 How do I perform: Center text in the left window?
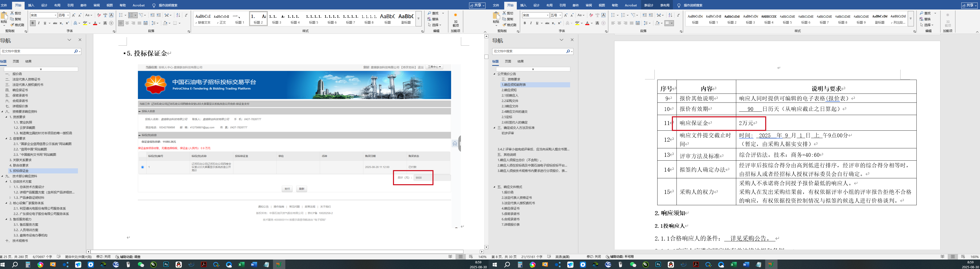pyautogui.click(x=127, y=23)
